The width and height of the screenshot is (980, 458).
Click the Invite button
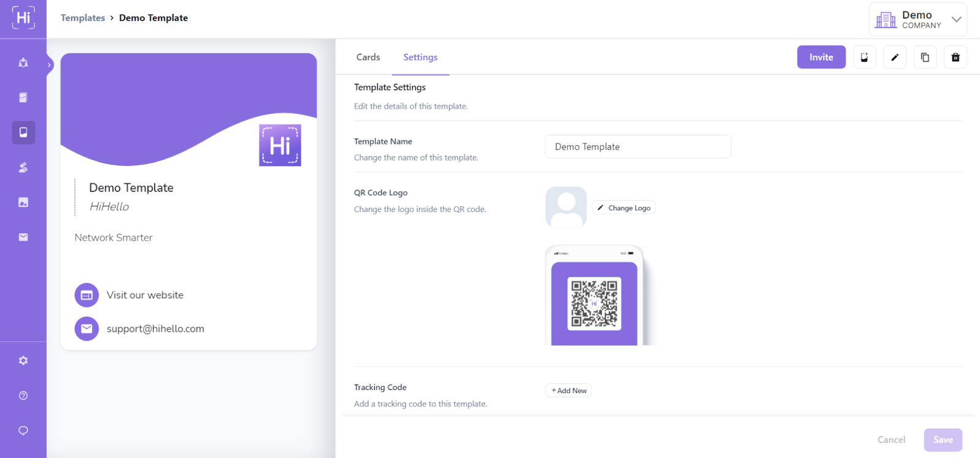[x=821, y=57]
